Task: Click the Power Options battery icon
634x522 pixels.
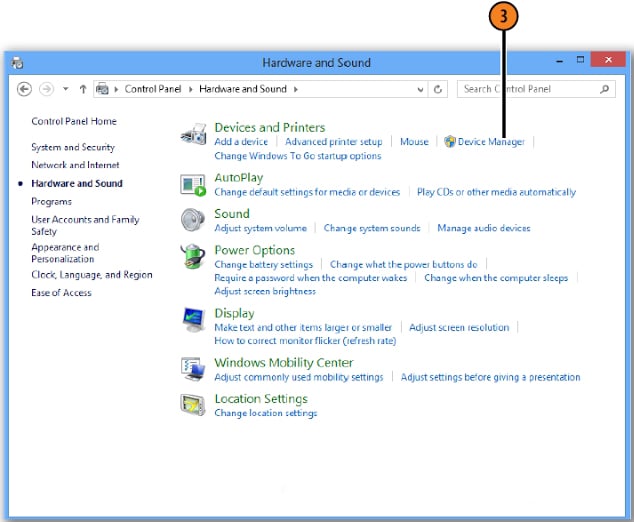Action: 193,256
